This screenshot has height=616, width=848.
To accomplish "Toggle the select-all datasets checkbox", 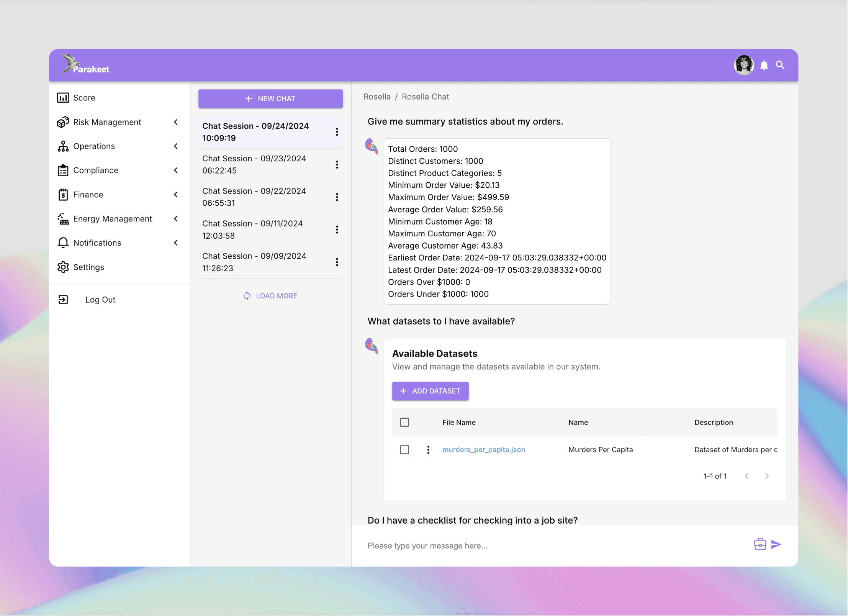I will (404, 422).
